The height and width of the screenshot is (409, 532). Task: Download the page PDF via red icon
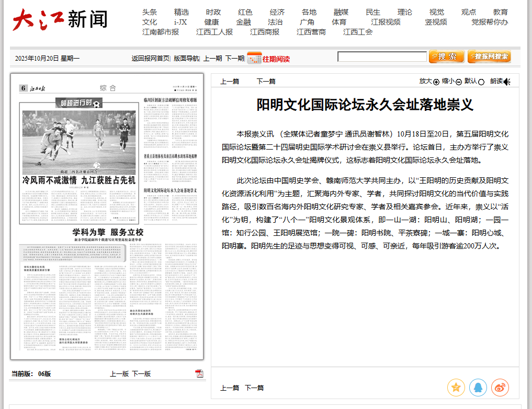pos(199,373)
